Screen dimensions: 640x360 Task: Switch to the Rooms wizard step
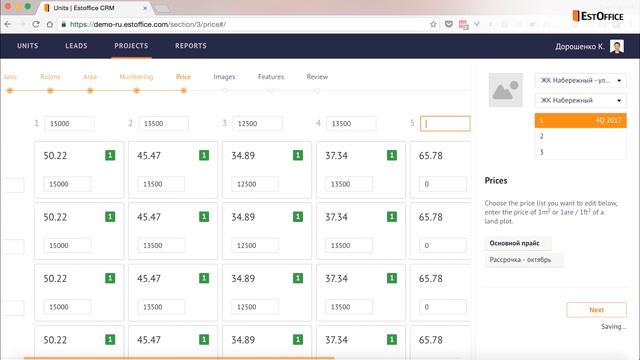pyautogui.click(x=50, y=77)
